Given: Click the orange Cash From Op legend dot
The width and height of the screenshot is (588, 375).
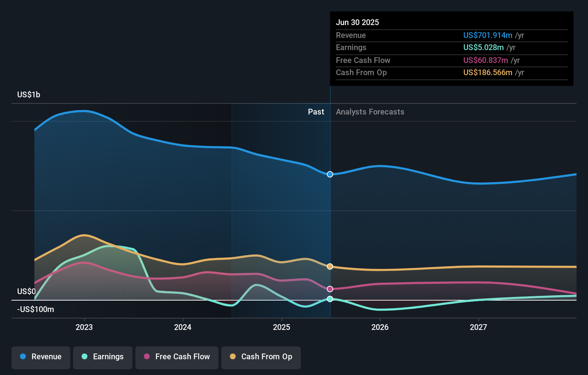Looking at the screenshot, I should [x=233, y=356].
